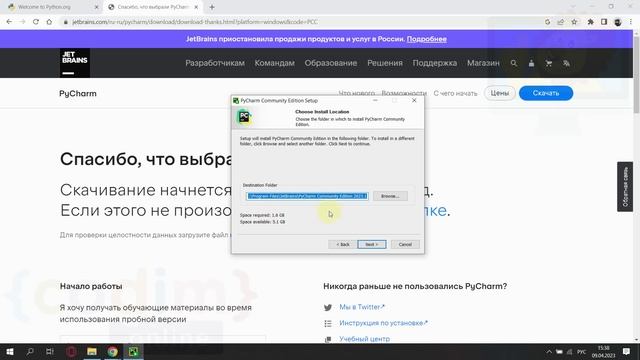Click the Цены button
The image size is (640, 360).
500,93
